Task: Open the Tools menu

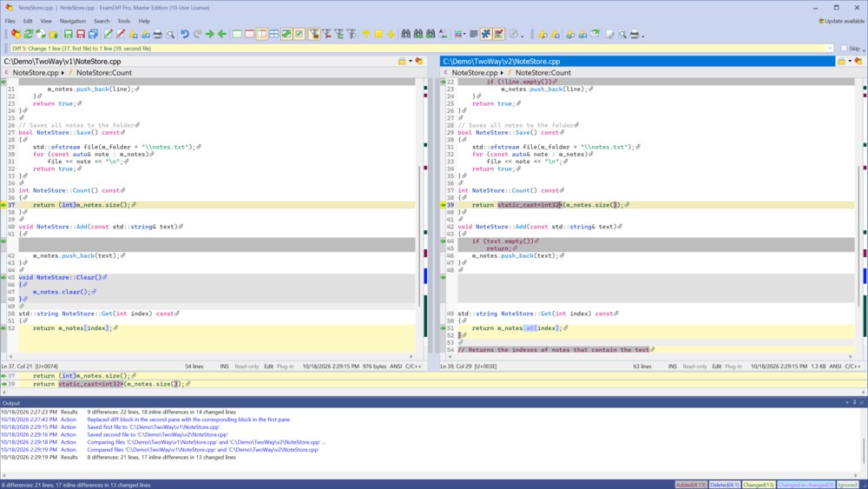Action: (123, 21)
